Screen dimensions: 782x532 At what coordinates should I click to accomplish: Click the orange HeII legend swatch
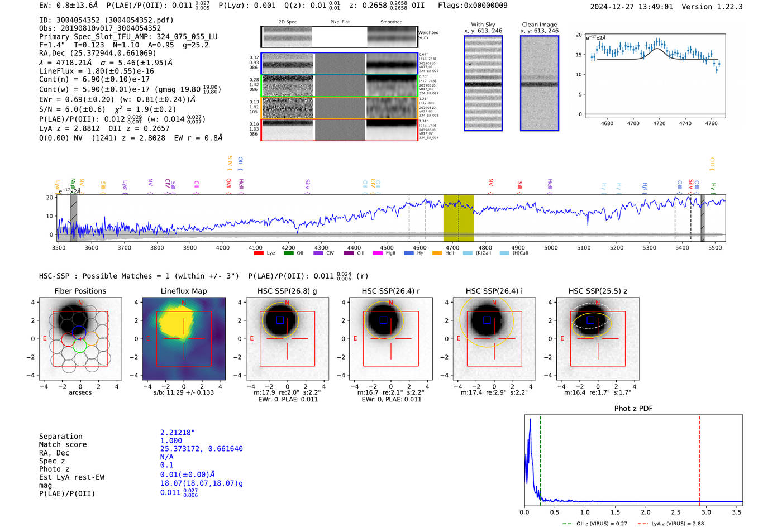pos(437,253)
